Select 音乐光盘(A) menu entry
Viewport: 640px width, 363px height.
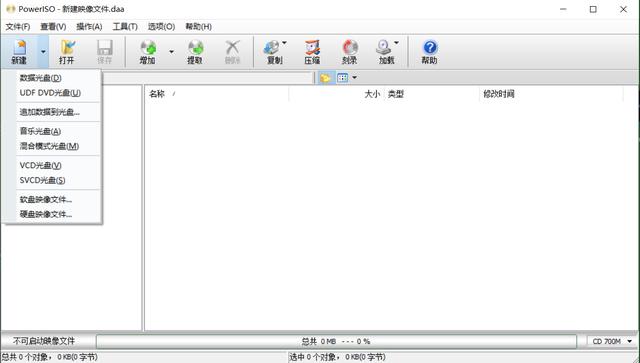click(52, 131)
